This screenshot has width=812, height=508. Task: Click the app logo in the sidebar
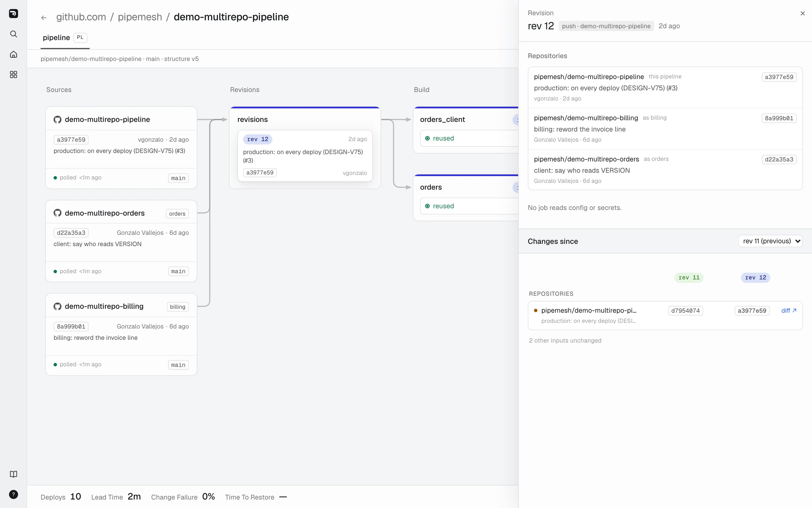coord(14,14)
